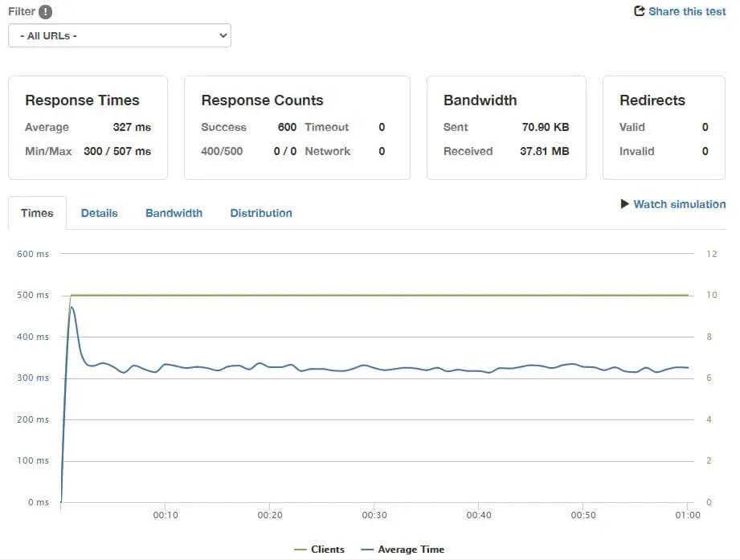The image size is (740, 560).
Task: Click the Response Times heading
Action: pyautogui.click(x=82, y=100)
